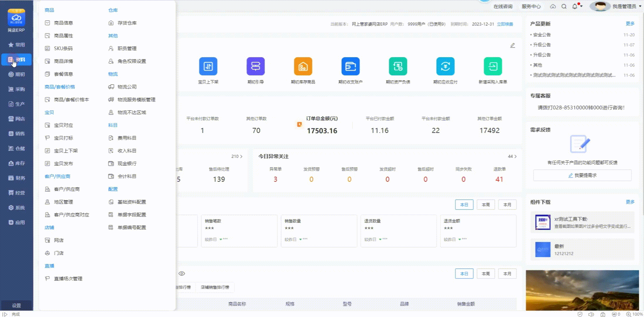Open the 期初收支账户 wallet icon
The width and height of the screenshot is (644, 317).
pyautogui.click(x=350, y=66)
